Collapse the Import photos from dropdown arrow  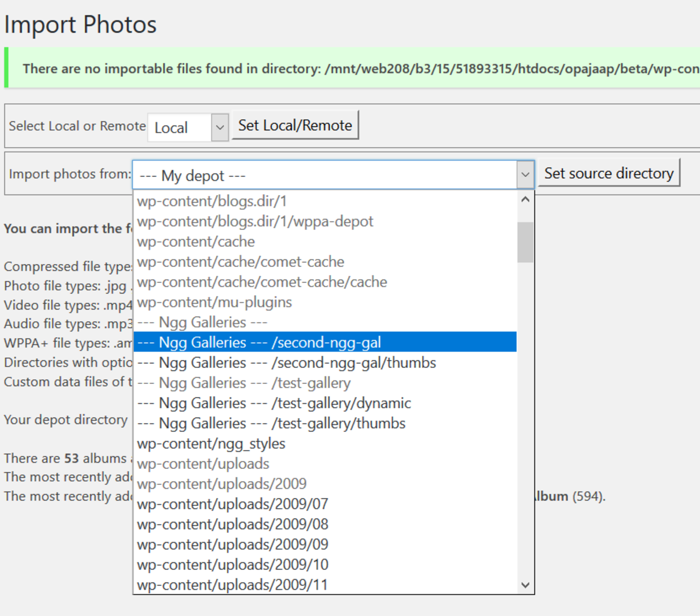coord(524,175)
